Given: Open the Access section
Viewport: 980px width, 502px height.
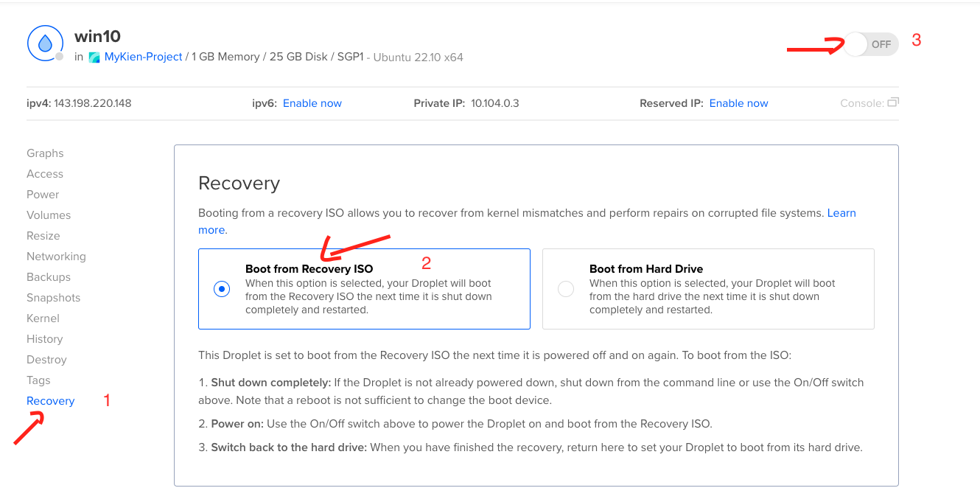Looking at the screenshot, I should (45, 174).
